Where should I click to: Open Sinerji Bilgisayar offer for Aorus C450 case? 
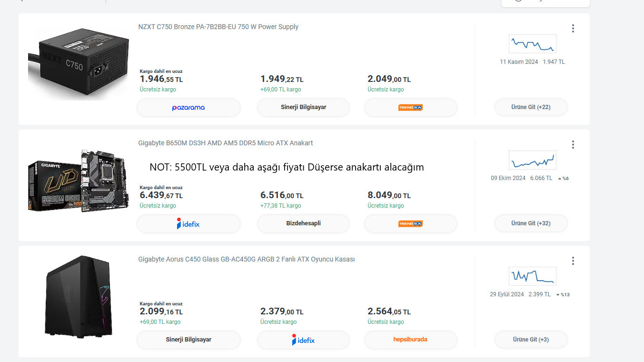coord(188,340)
